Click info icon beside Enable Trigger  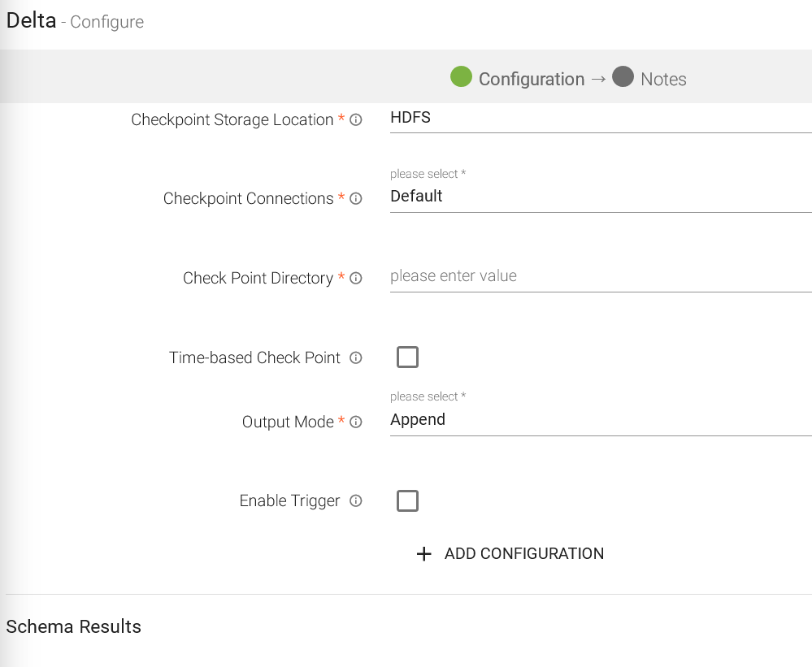(355, 500)
